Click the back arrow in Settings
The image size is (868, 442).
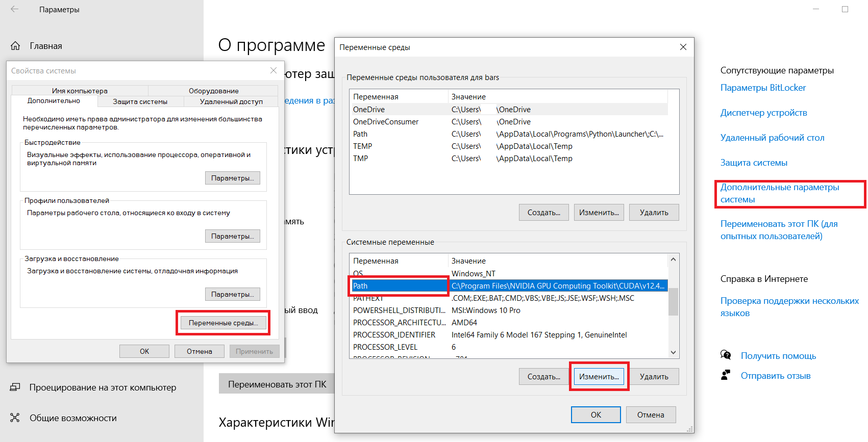(x=14, y=9)
